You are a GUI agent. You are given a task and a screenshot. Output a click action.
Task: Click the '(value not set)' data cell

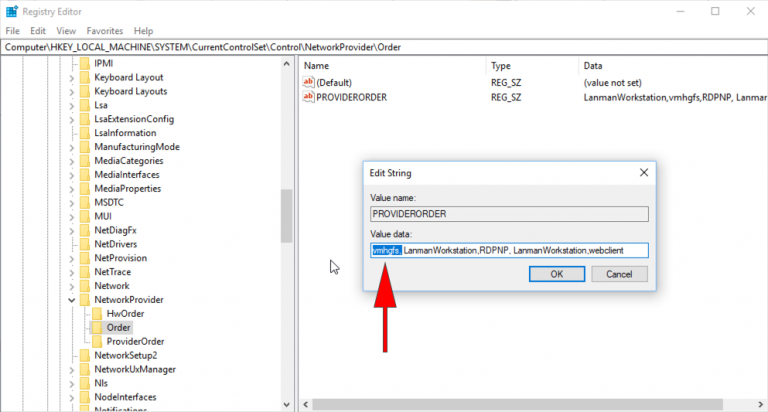(x=612, y=82)
